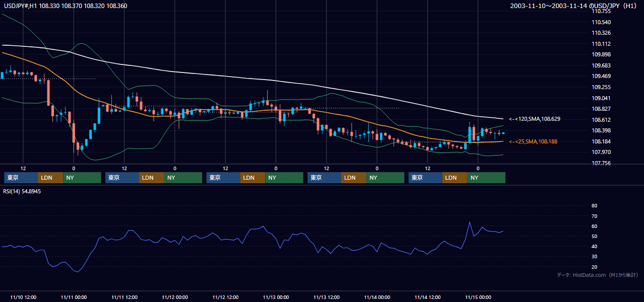
Task: Click the 11/12 12:00 date label
Action: click(225, 297)
